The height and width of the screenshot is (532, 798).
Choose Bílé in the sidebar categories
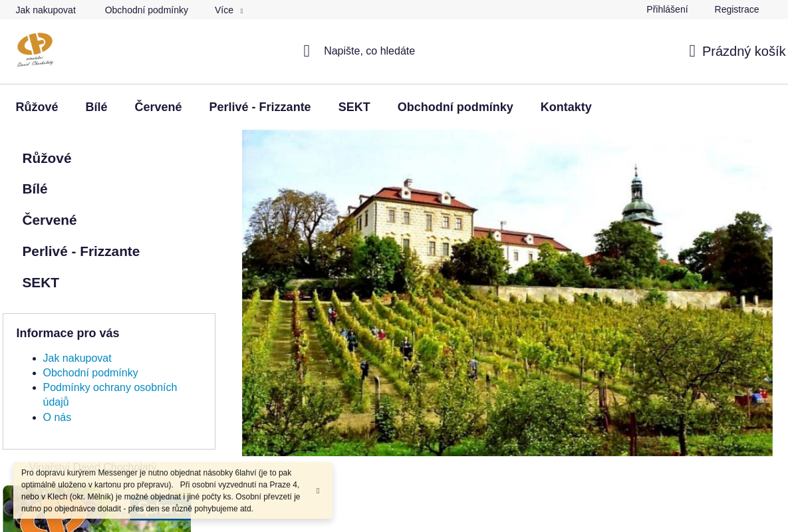click(35, 189)
